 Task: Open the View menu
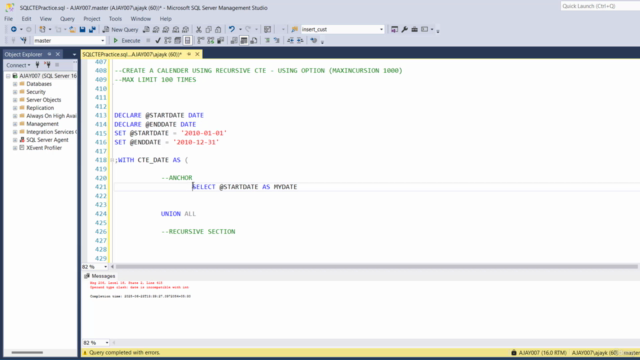(x=45, y=19)
